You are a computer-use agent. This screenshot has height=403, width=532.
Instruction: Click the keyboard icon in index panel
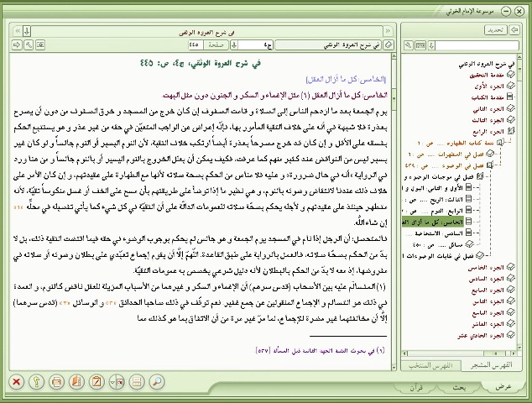tap(420, 45)
